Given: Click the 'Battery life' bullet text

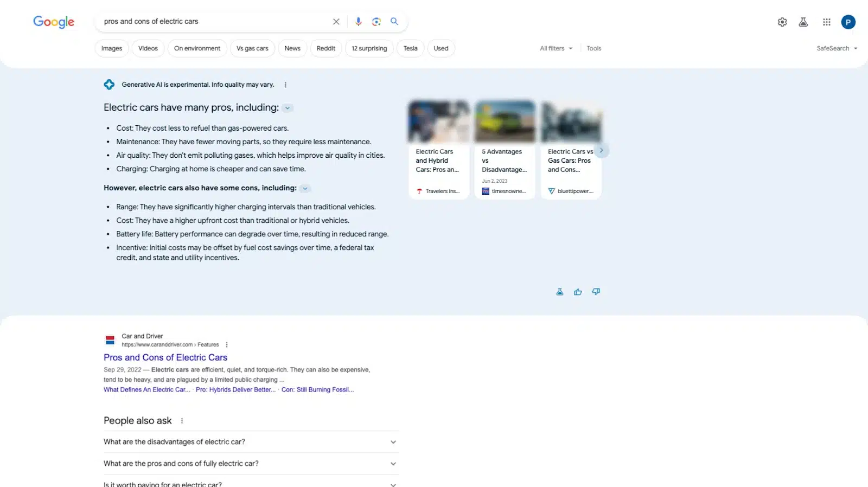Looking at the screenshot, I should click(252, 234).
